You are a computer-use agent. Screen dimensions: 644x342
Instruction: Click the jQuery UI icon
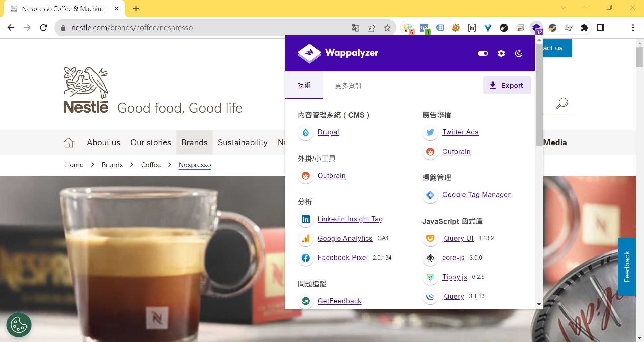pos(430,238)
